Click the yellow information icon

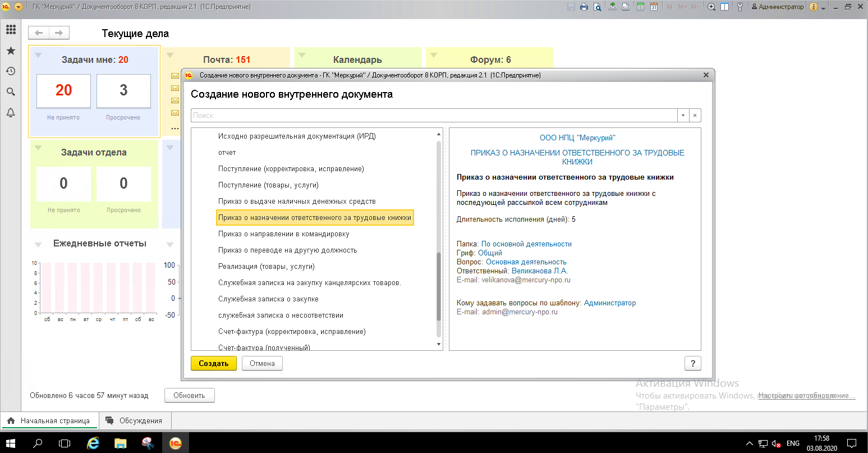[814, 7]
